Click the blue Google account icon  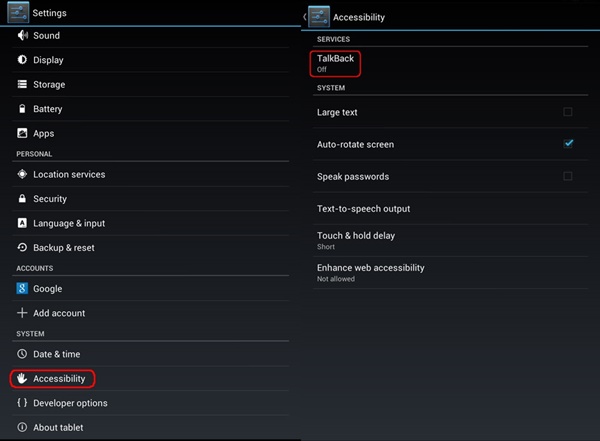click(x=22, y=288)
